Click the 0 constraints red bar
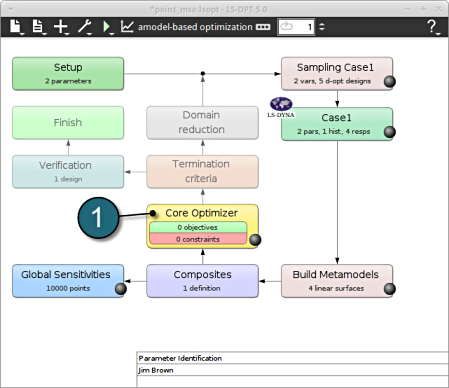The width and height of the screenshot is (449, 388). tap(198, 239)
